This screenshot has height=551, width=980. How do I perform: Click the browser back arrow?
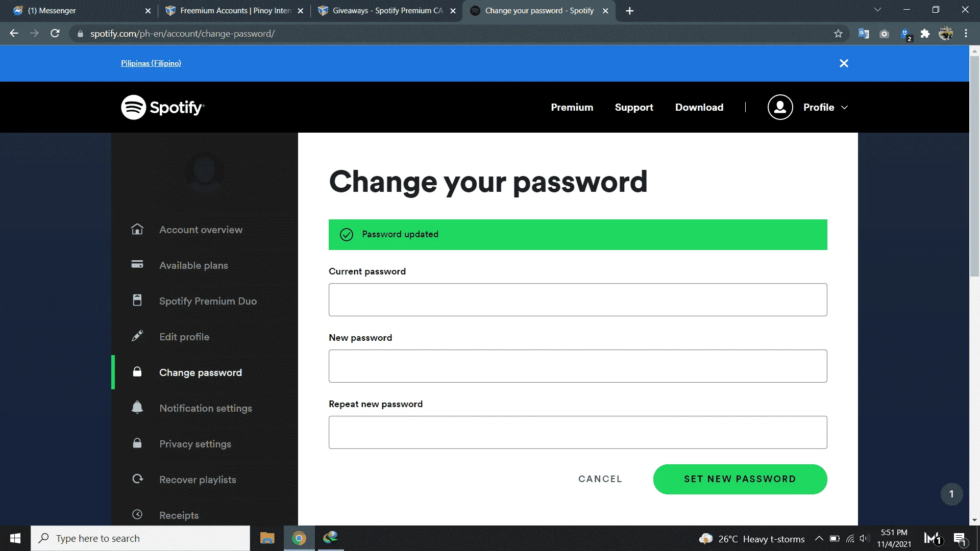pyautogui.click(x=14, y=33)
